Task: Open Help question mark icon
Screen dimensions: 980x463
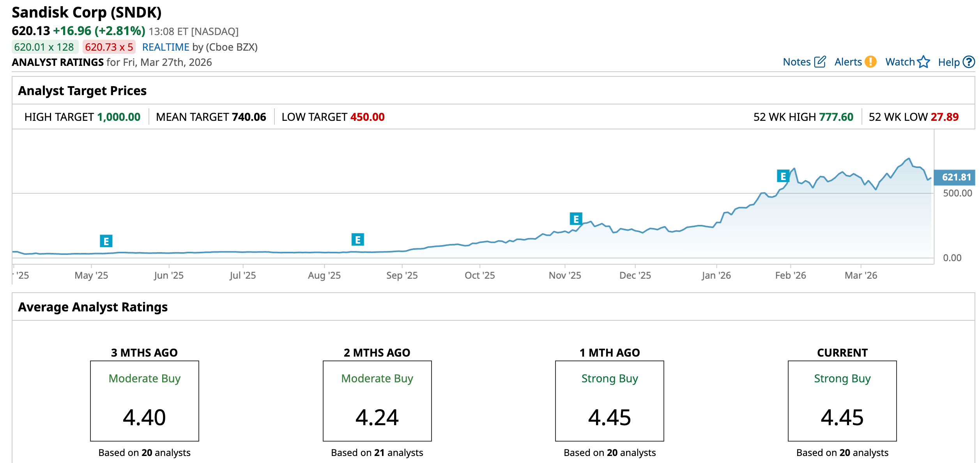Action: pos(969,62)
